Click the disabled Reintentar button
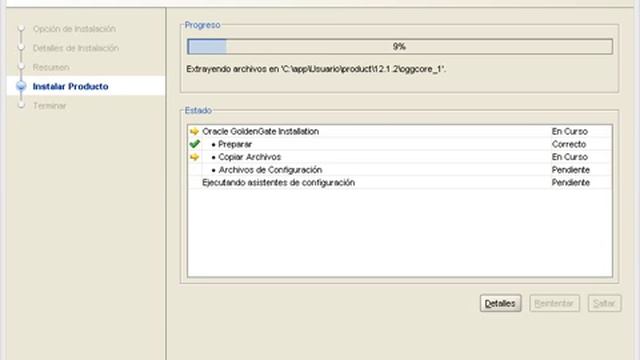Viewport: 640px width, 360px height. [554, 303]
